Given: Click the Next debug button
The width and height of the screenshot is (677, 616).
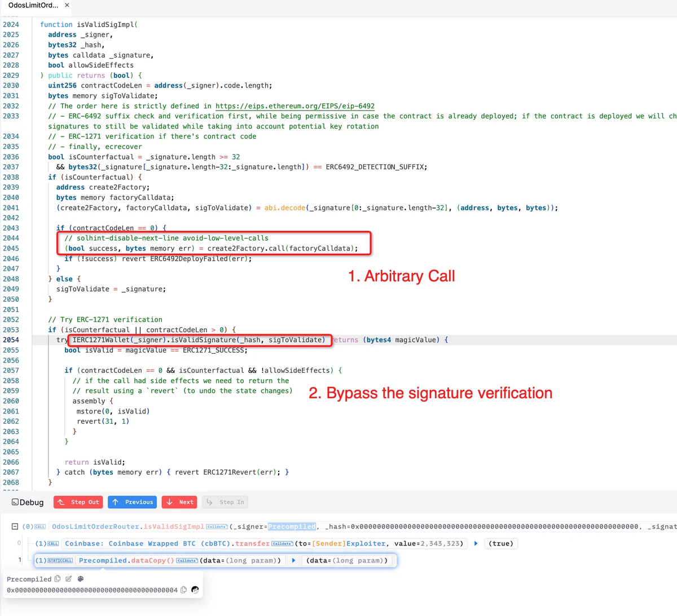Looking at the screenshot, I should (x=180, y=502).
